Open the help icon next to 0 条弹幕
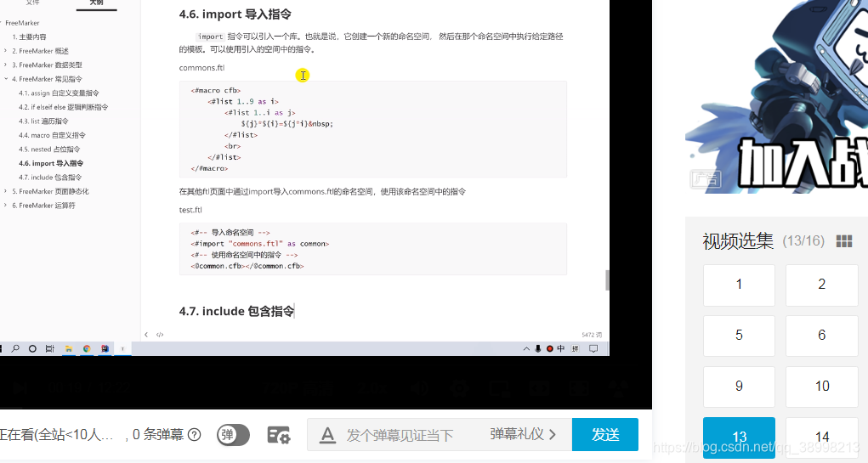This screenshot has width=868, height=463. pyautogui.click(x=195, y=435)
